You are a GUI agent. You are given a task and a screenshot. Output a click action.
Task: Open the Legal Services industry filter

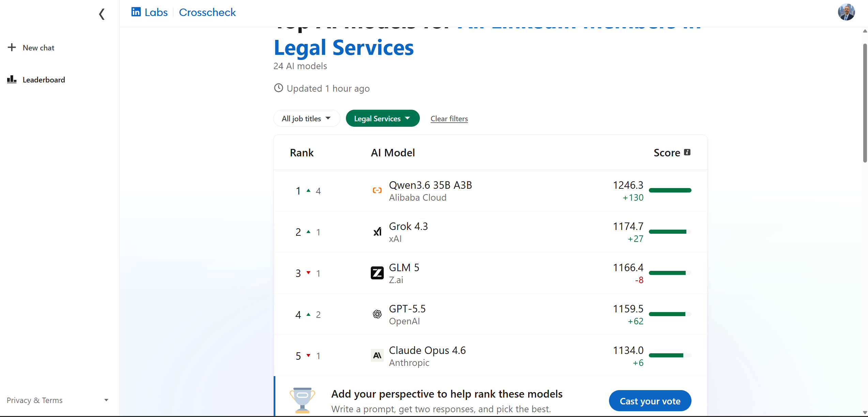[382, 119]
